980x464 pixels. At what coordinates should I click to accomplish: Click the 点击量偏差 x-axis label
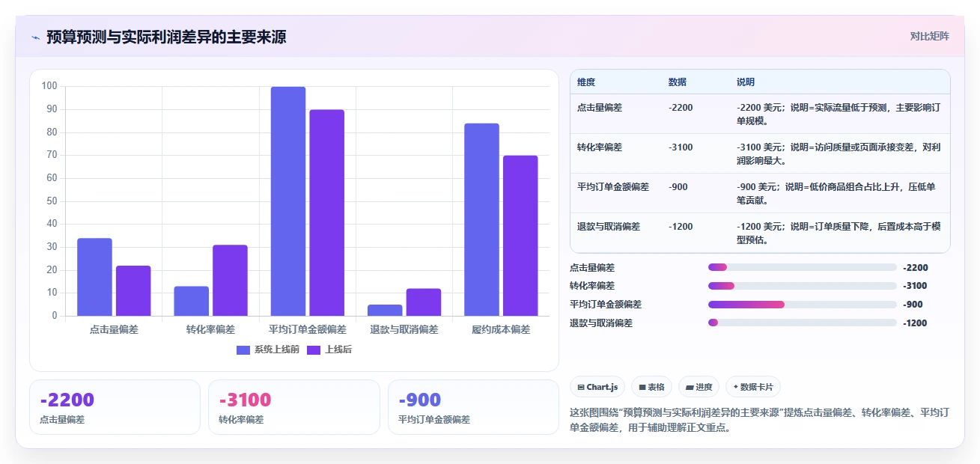point(114,329)
